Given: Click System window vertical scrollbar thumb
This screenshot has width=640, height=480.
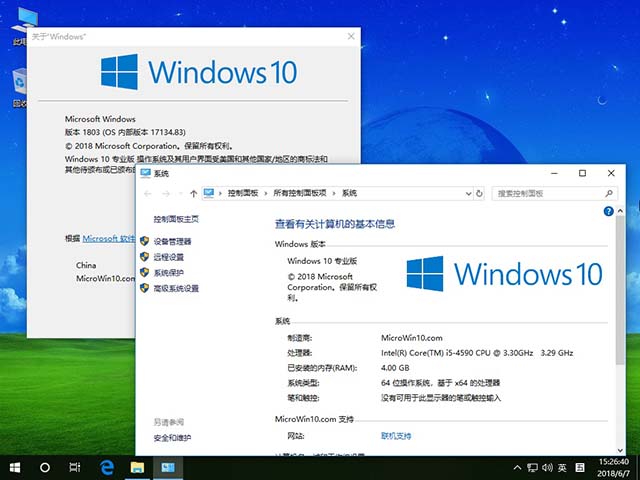Looking at the screenshot, I should tap(620, 290).
